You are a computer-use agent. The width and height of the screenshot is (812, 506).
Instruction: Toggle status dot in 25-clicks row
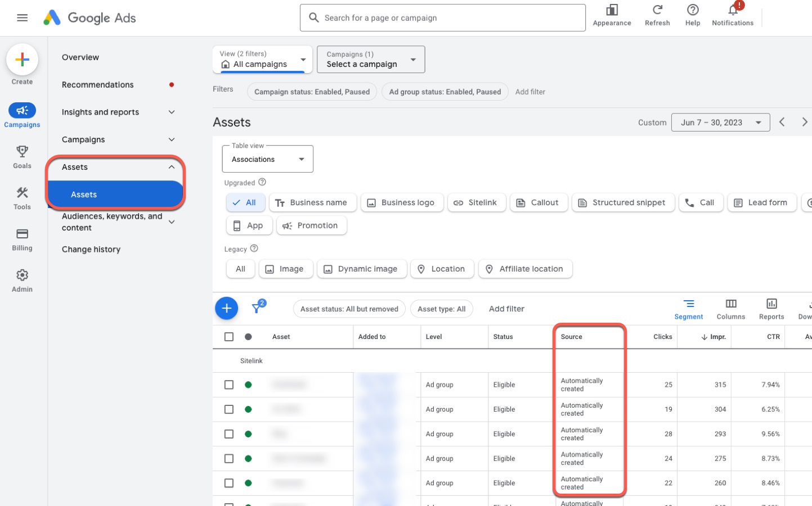pos(248,385)
